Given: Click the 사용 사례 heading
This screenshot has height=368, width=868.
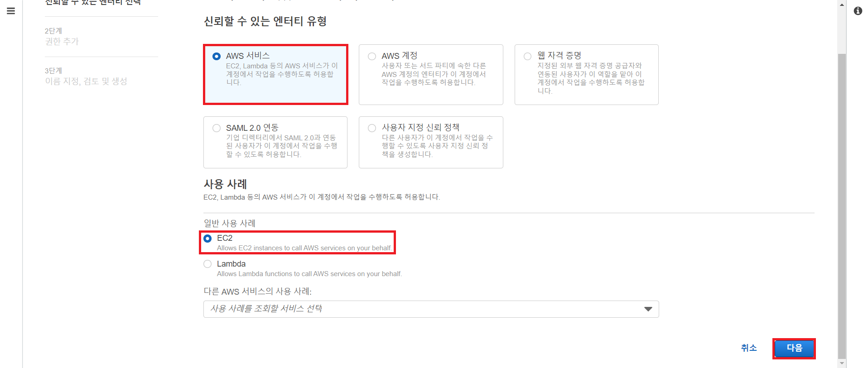Looking at the screenshot, I should (225, 184).
